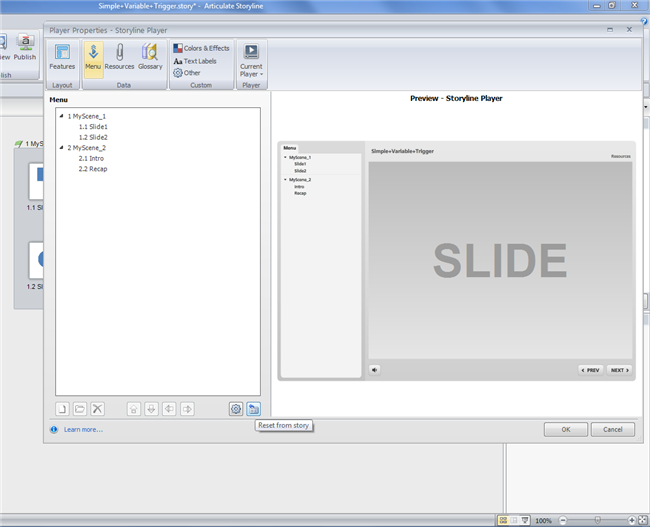This screenshot has width=650, height=527.
Task: Click the zoom out minus button
Action: click(563, 520)
